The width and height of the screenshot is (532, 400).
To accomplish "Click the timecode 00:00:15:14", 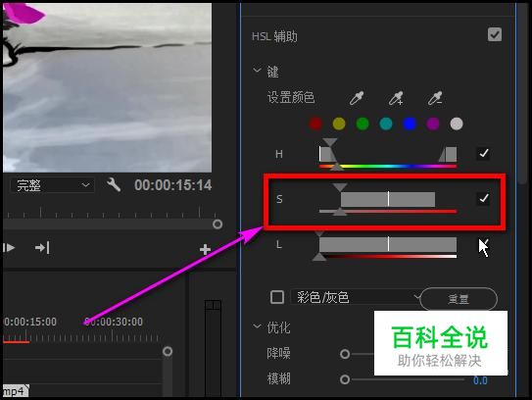I will pos(173,185).
